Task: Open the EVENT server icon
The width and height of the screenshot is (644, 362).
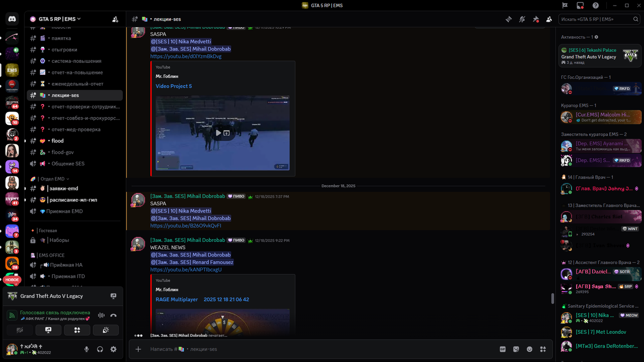Action: pos(12,199)
